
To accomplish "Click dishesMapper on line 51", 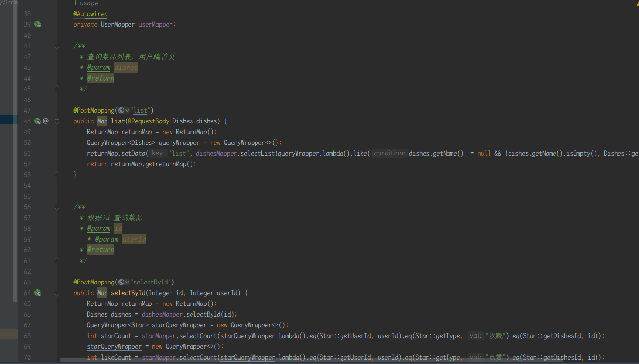I will pos(216,153).
